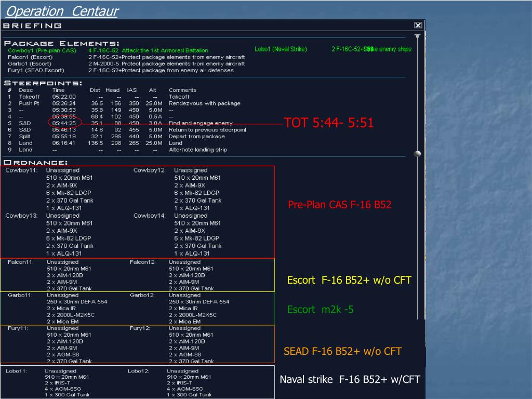Click steerpoint 4 time 05:39:55
Screen dimensions: 532x399
(x=64, y=116)
